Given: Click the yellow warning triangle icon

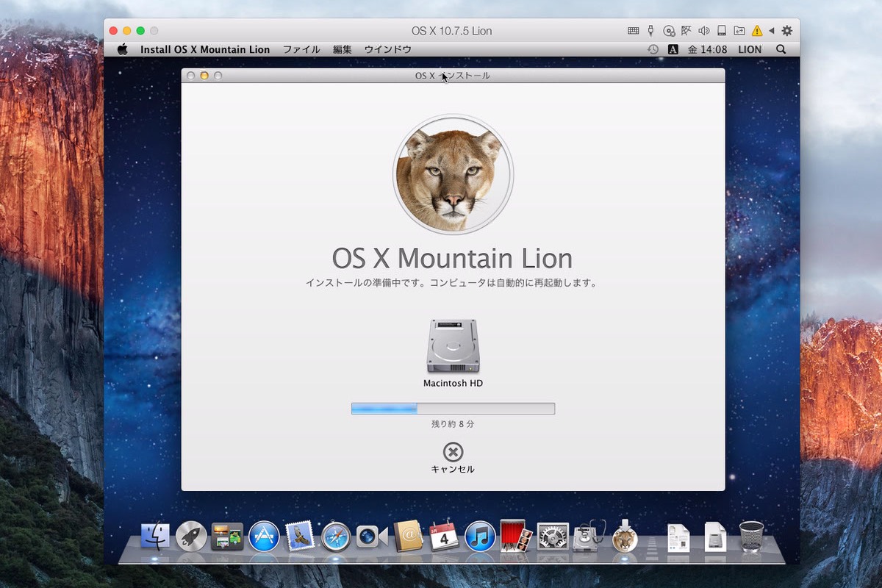Looking at the screenshot, I should (x=756, y=31).
